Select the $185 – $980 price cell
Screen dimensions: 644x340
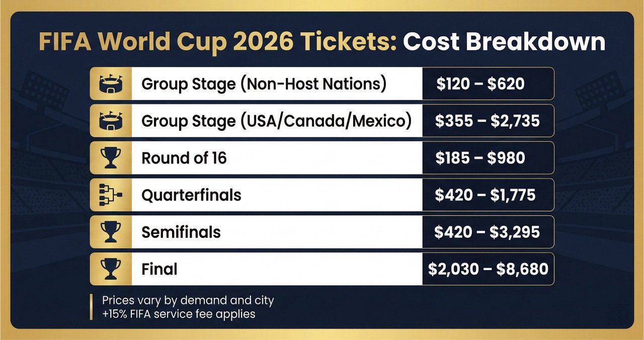480,158
